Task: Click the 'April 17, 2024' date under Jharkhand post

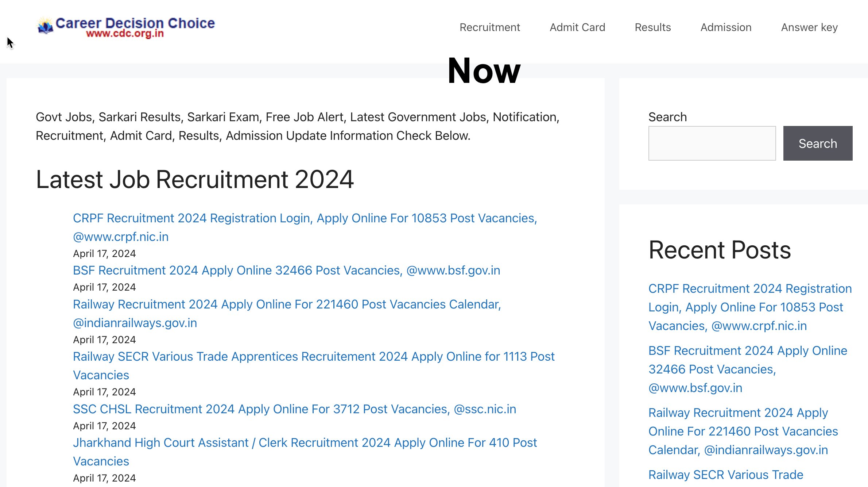Action: [x=104, y=478]
